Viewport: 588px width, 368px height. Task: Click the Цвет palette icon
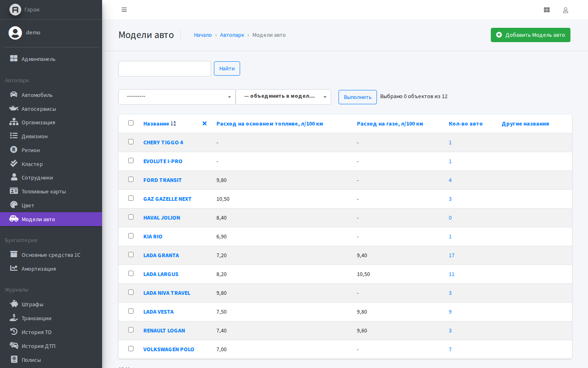pyautogui.click(x=14, y=205)
